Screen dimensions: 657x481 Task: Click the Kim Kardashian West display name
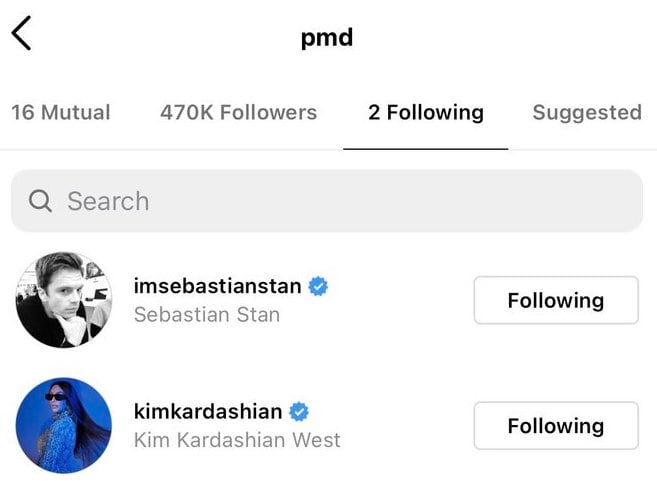pyautogui.click(x=236, y=440)
